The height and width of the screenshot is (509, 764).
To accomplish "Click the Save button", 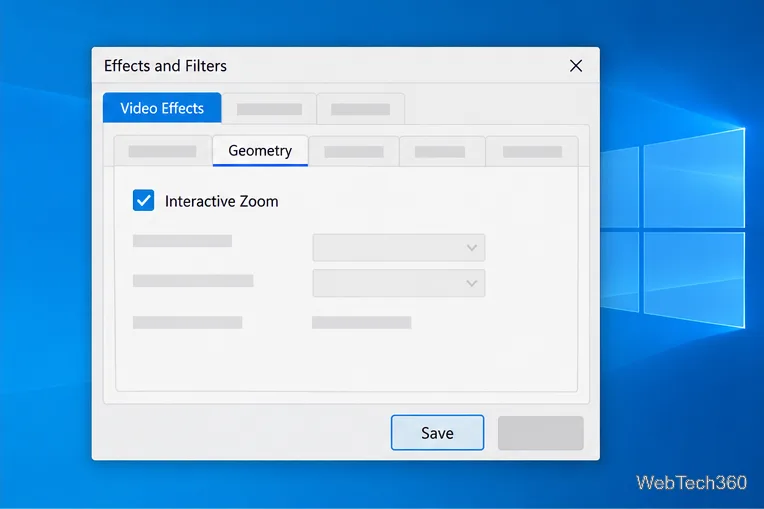I will click(437, 433).
